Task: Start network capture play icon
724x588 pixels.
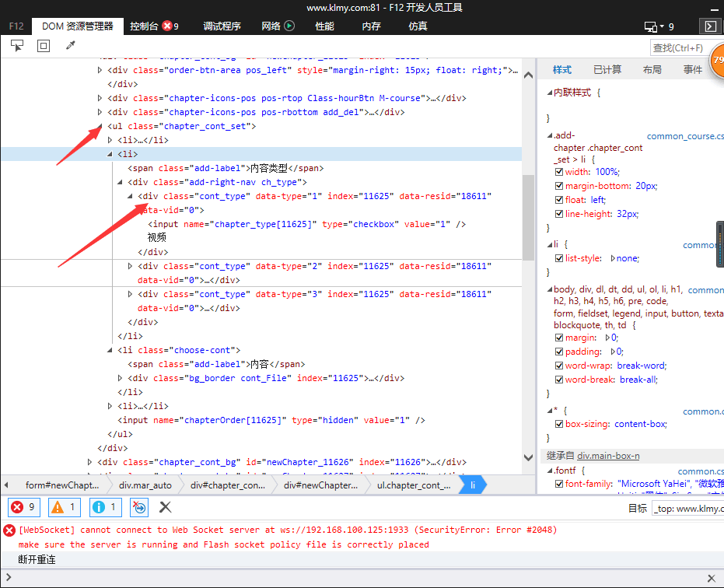Action: 289,26
